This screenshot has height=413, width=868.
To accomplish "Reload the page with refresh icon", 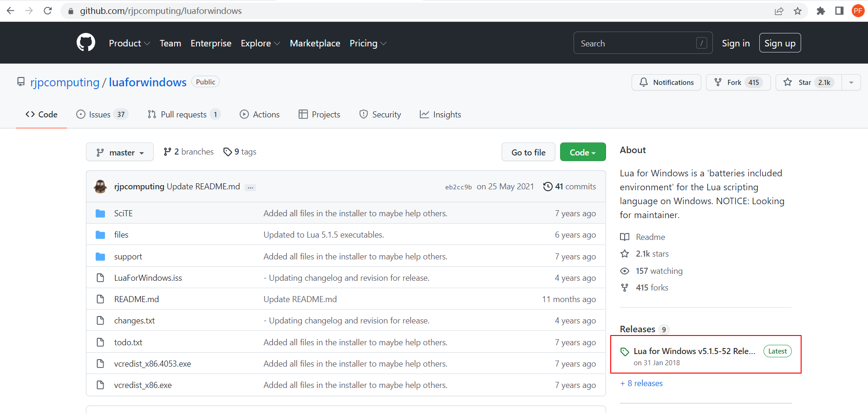I will (x=48, y=11).
